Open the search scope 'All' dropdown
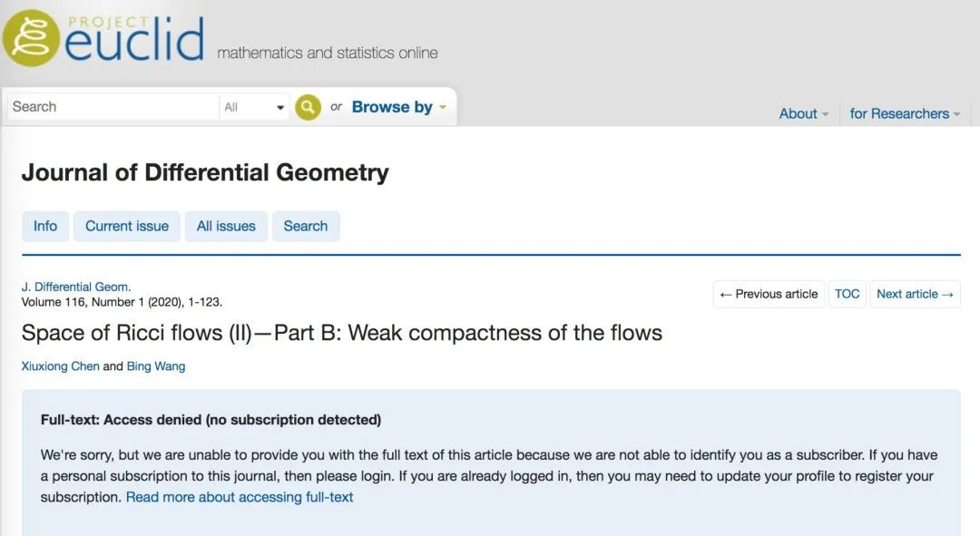Viewport: 980px width, 536px height. point(254,107)
